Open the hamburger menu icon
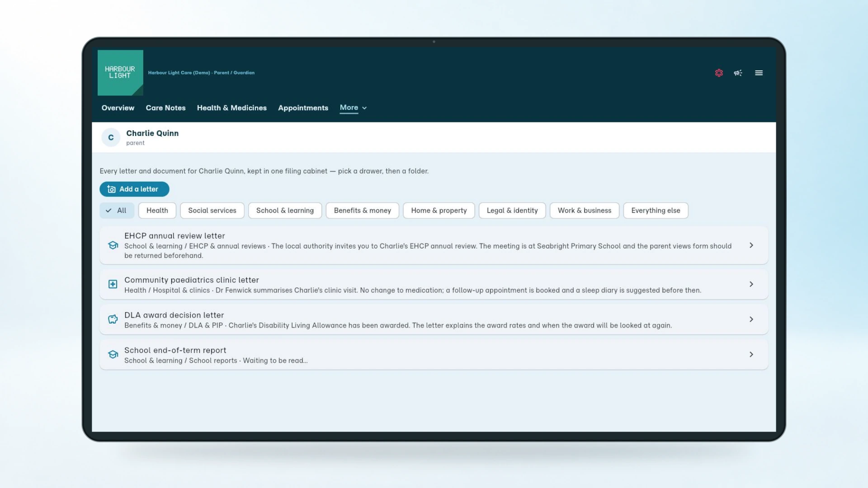Image resolution: width=868 pixels, height=488 pixels. point(759,73)
